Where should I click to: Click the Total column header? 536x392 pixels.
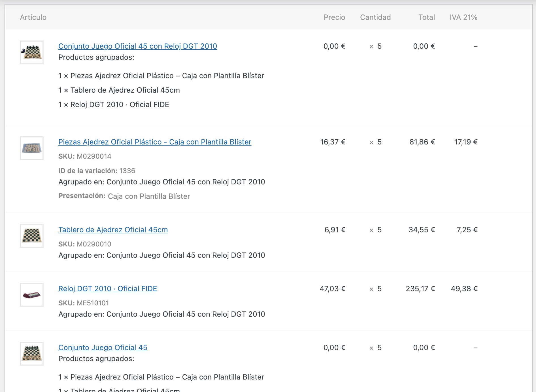click(426, 17)
